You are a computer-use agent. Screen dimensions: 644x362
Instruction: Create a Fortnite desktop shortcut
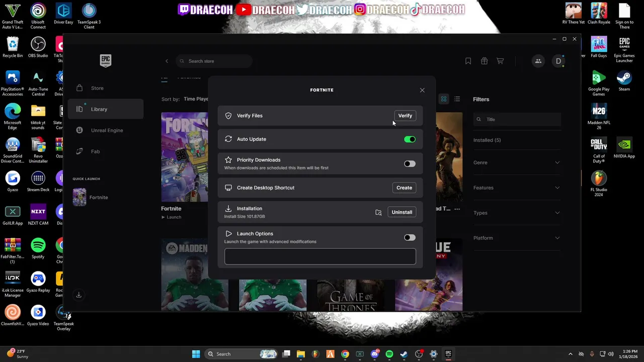[404, 188]
